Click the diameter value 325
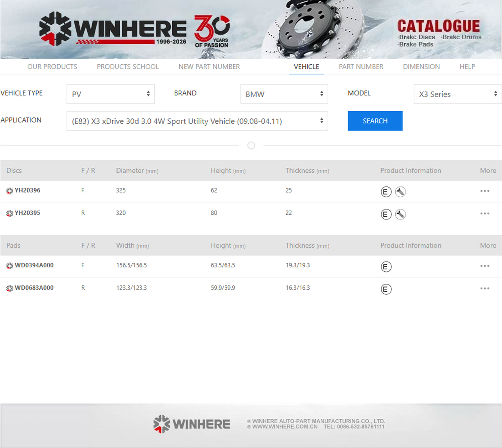This screenshot has height=448, width=502. pyautogui.click(x=121, y=190)
